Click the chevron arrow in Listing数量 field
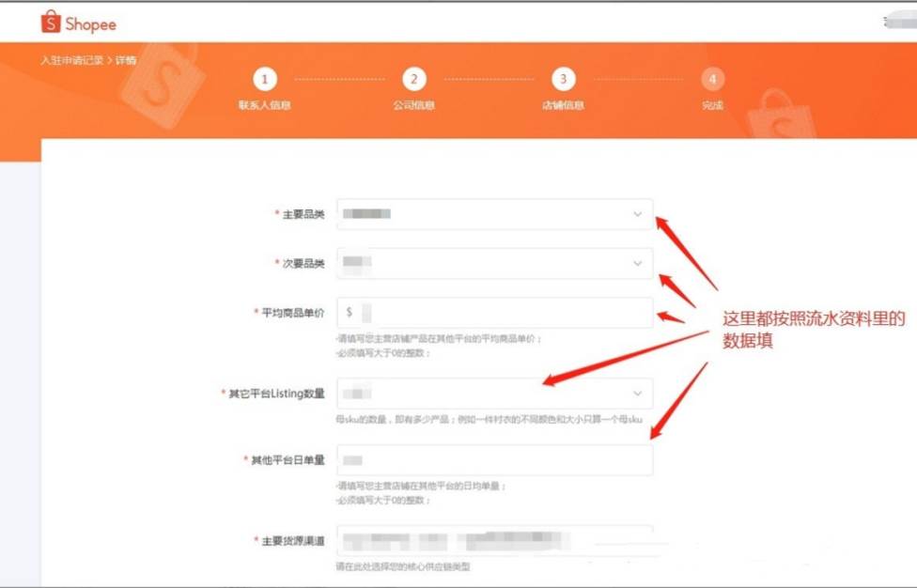Viewport: 917px width, 588px height. point(637,394)
